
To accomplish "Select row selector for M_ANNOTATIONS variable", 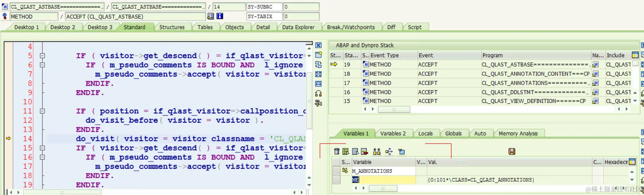I will pyautogui.click(x=336, y=171).
